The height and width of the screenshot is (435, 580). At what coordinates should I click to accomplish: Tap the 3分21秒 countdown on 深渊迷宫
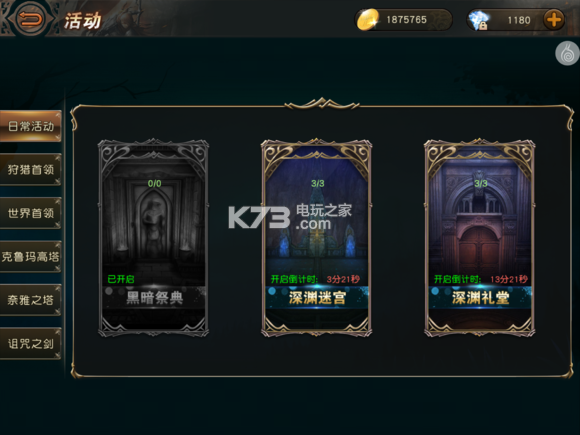[343, 279]
